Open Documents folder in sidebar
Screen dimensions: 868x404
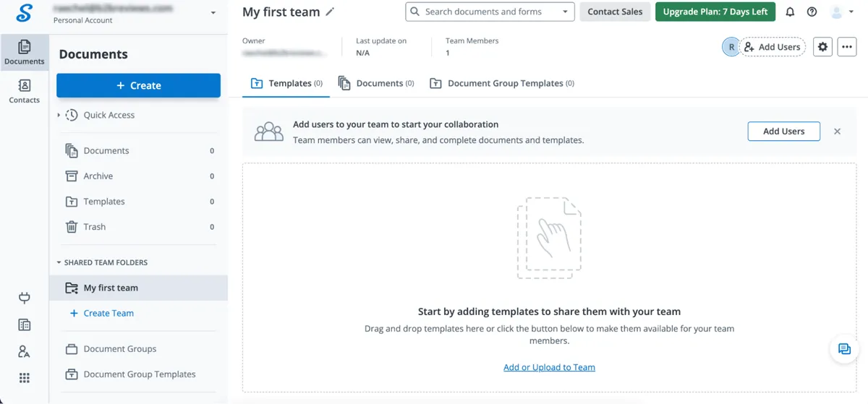137,150
